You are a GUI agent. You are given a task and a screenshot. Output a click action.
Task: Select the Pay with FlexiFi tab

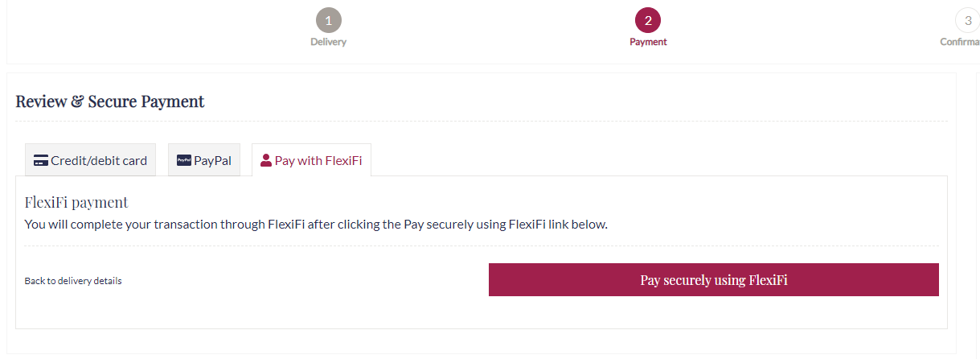coord(311,160)
